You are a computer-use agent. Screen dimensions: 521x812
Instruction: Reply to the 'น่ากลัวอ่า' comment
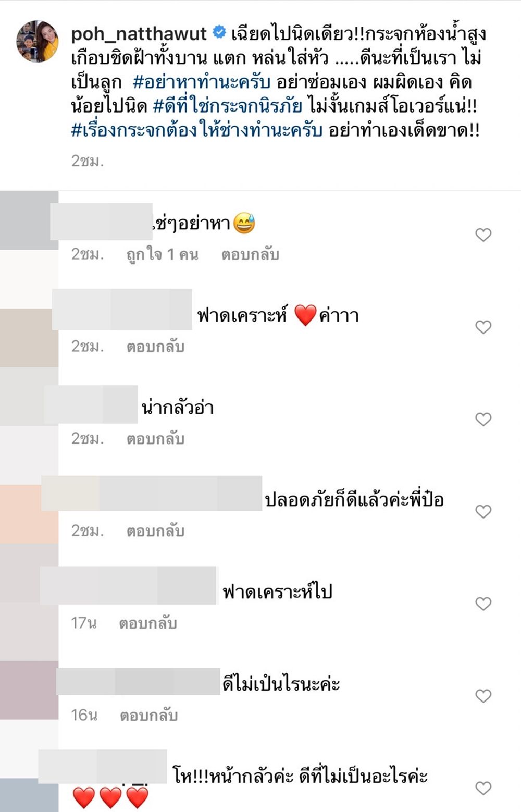tap(155, 439)
